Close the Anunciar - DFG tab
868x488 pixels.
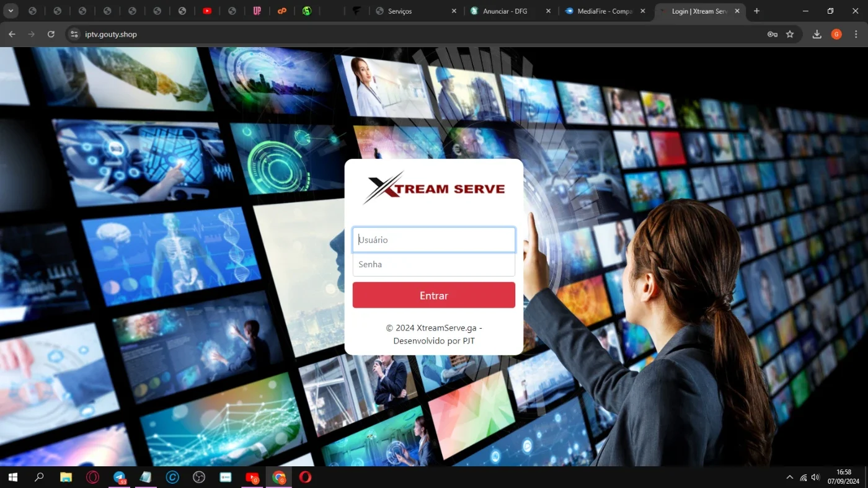(x=548, y=11)
